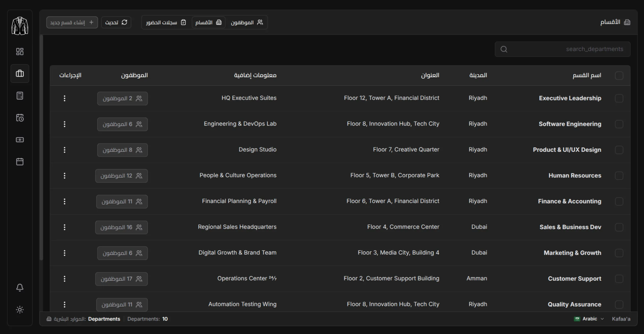Click the إنشاء قسم جديد create button
This screenshot has height=334, width=644.
pos(72,22)
